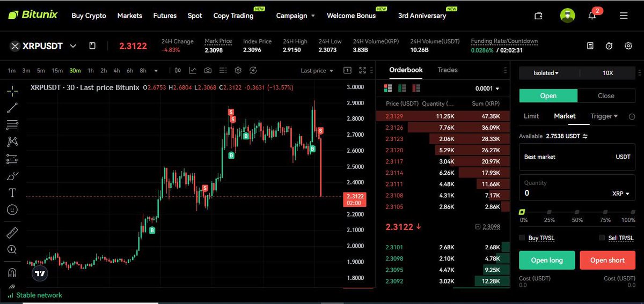
Task: Go to Copy Trading
Action: [233, 16]
